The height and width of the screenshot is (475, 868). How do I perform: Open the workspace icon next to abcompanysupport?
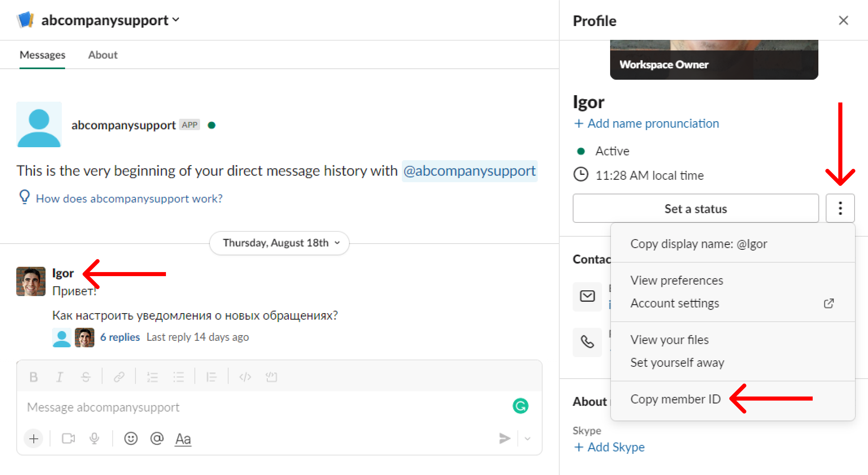click(25, 20)
